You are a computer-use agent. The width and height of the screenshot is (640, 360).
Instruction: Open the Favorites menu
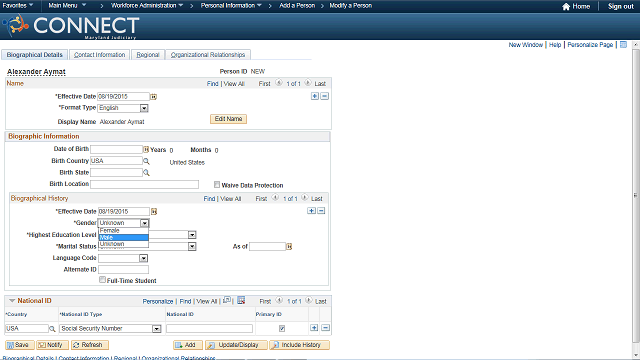point(18,6)
